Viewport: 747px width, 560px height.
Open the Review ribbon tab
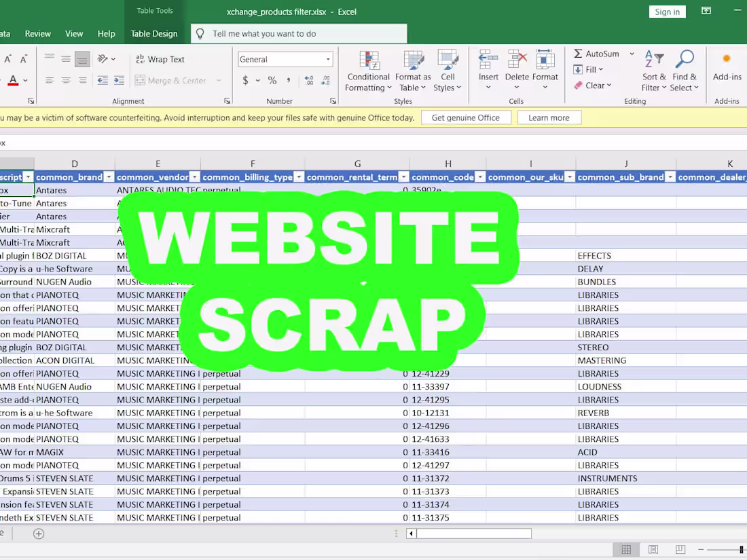(x=38, y=33)
